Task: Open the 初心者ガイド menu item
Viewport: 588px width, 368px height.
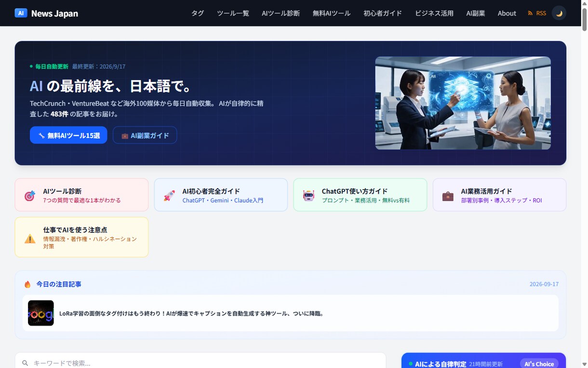Action: coord(383,13)
